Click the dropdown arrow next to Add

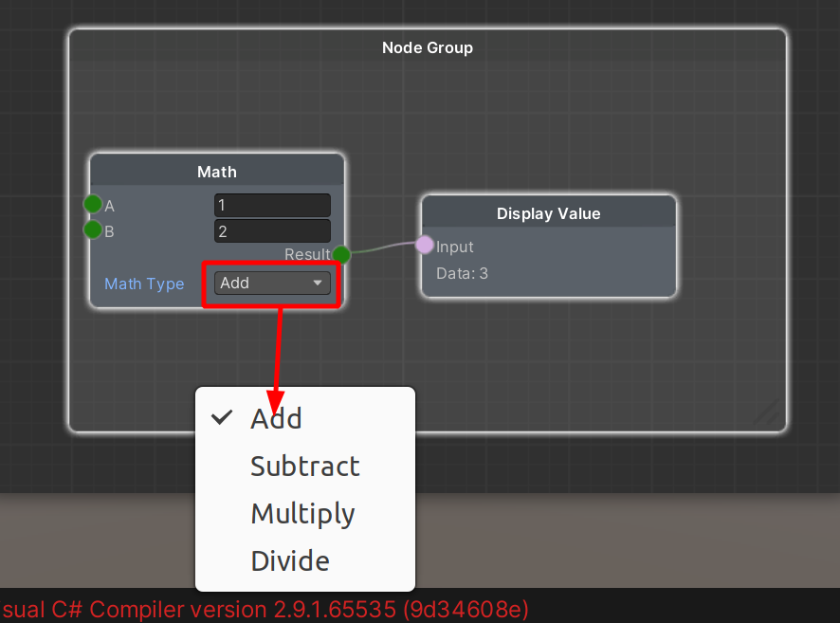(x=318, y=283)
